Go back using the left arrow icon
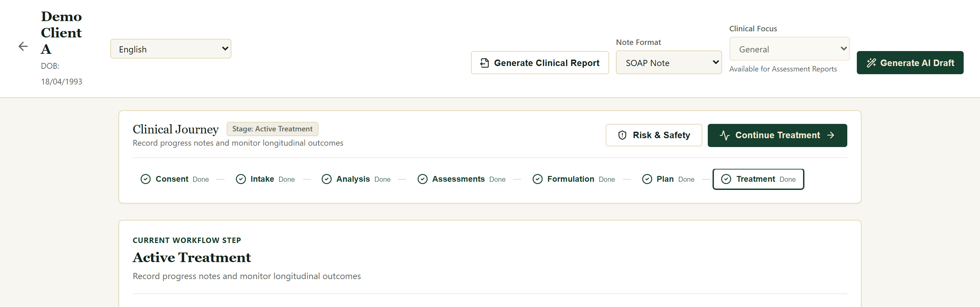 pos(23,46)
